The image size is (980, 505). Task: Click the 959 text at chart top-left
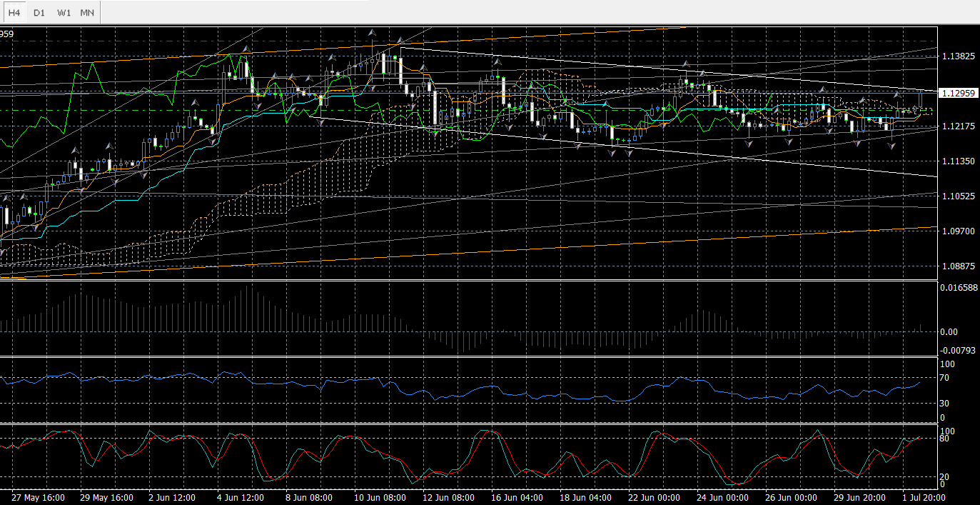pos(7,34)
